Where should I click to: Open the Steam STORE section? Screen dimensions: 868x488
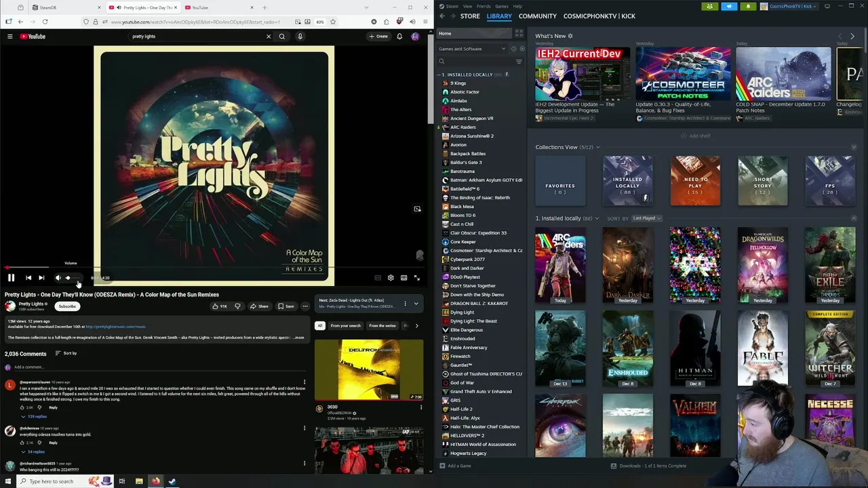[x=470, y=16]
